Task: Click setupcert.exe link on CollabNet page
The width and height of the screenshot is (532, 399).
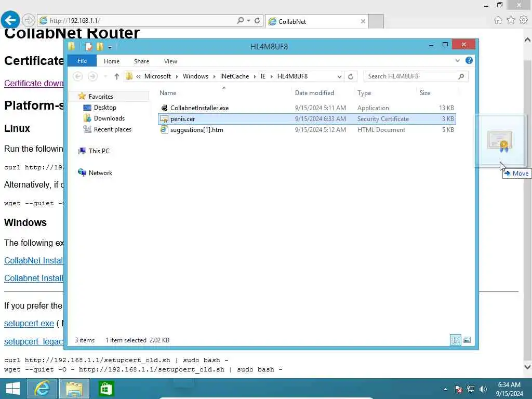Action: coord(29,324)
